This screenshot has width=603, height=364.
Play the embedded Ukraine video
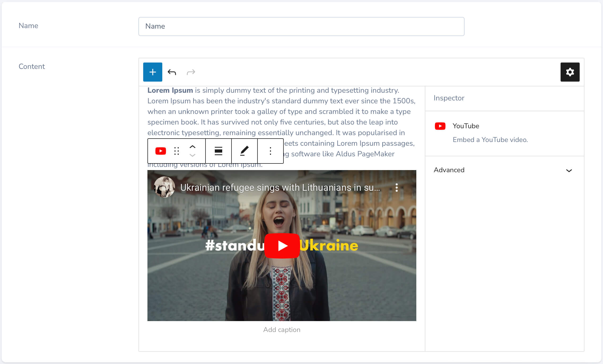(282, 245)
